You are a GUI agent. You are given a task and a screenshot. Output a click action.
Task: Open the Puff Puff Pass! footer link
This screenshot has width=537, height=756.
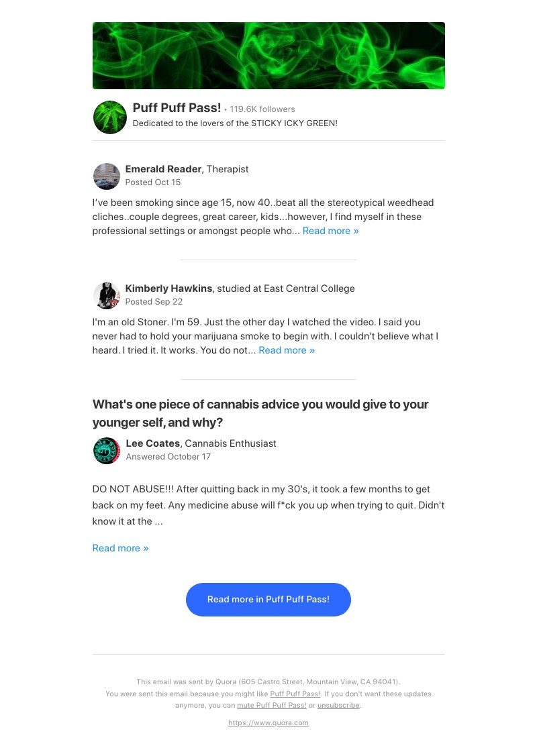295,694
